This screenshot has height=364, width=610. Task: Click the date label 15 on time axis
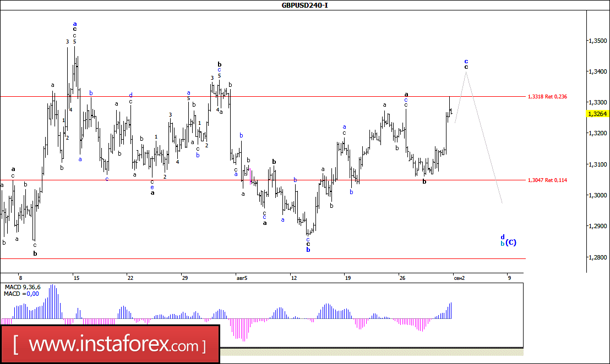pyautogui.click(x=76, y=278)
